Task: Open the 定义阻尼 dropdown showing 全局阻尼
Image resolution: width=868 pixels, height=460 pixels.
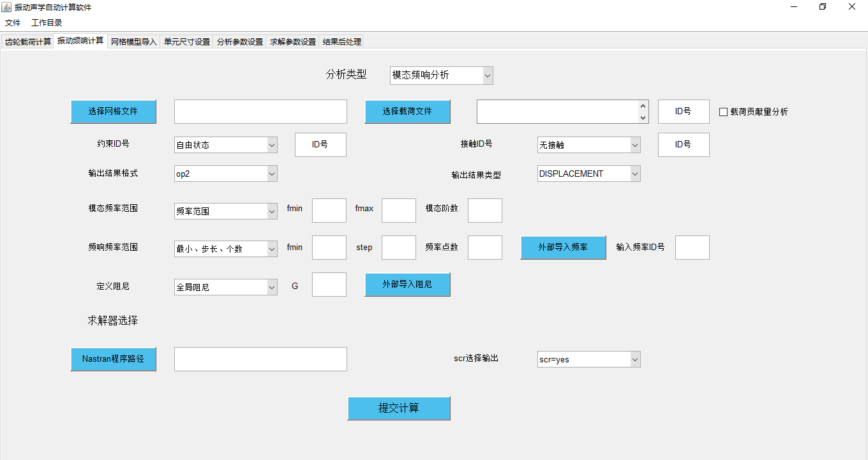Action: point(225,287)
